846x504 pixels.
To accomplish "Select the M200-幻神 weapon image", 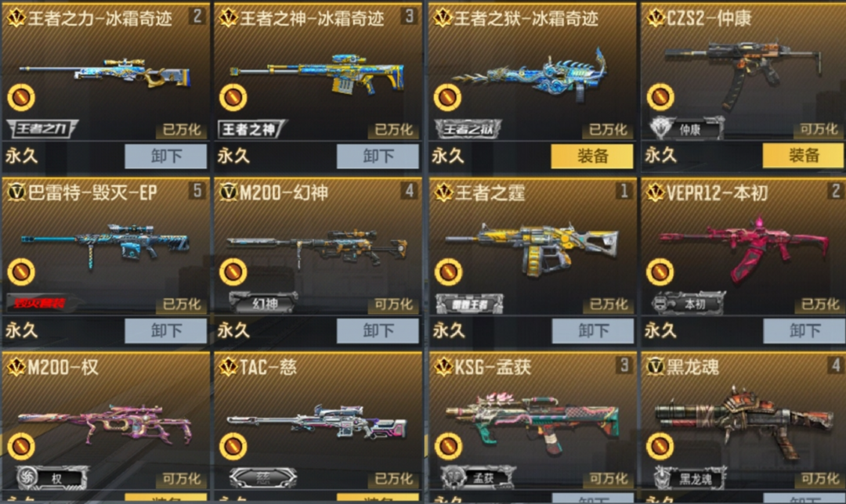I will (317, 248).
